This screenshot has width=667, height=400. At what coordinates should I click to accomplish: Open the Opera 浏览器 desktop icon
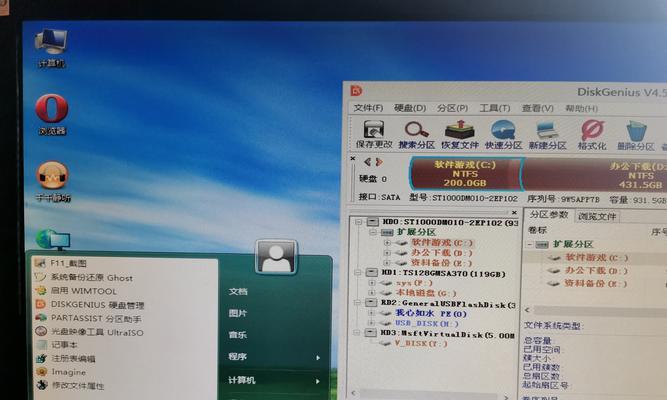(52, 114)
